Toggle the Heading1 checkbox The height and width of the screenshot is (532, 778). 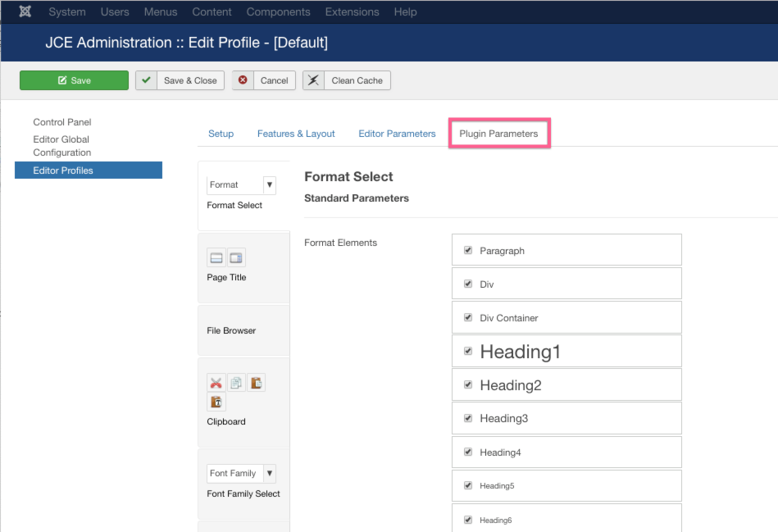pos(468,351)
